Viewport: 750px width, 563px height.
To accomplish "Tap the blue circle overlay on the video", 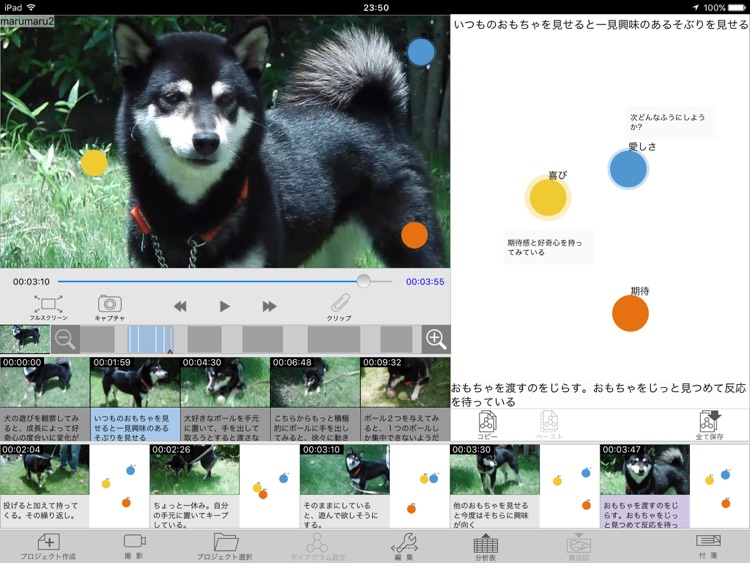I will coord(421,52).
